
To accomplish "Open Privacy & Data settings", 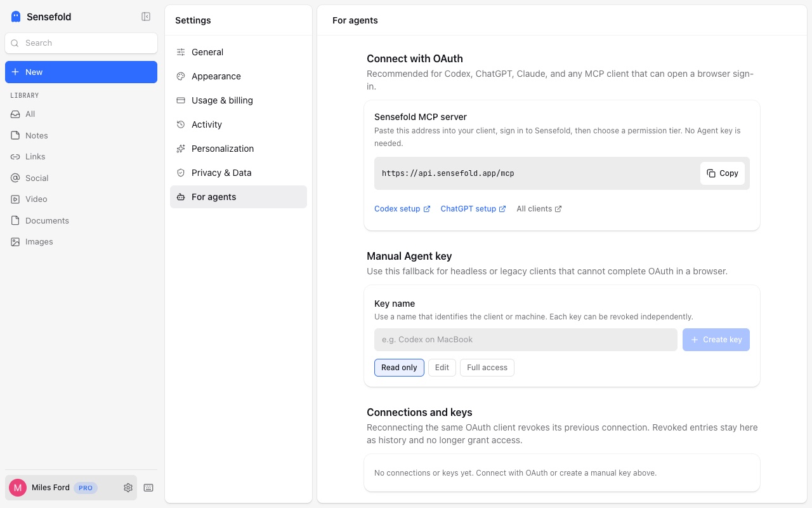I will [x=239, y=173].
